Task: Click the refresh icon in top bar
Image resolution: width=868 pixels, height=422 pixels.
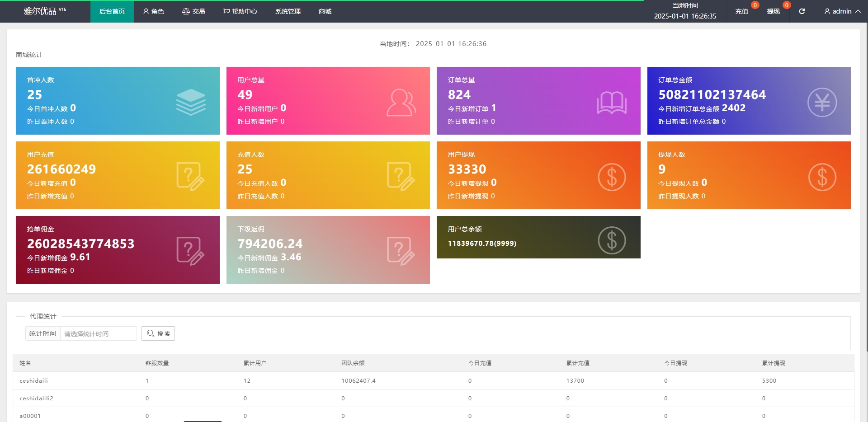Action: tap(802, 11)
